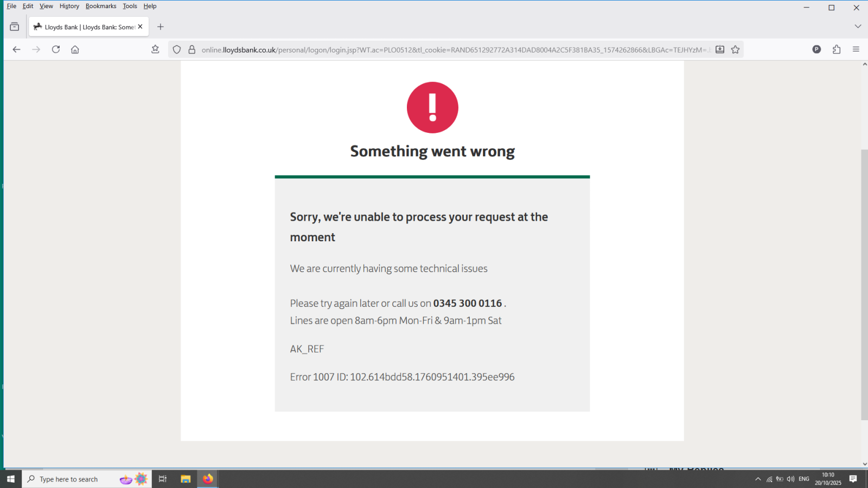The width and height of the screenshot is (868, 488).
Task: Click the site security padlock icon
Action: [x=192, y=49]
